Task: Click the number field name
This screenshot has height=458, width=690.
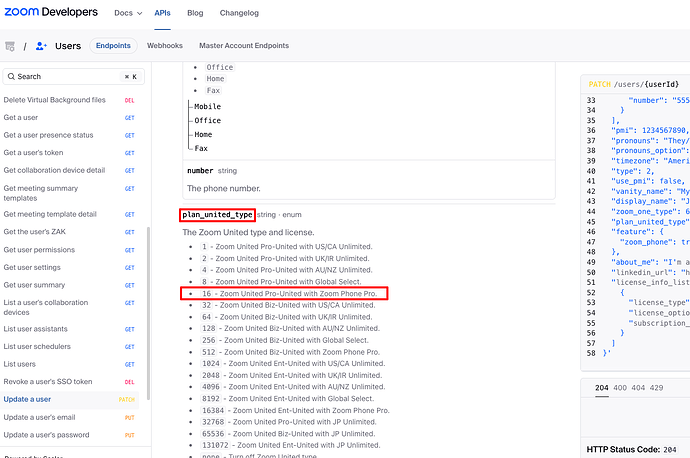Action: tap(200, 171)
